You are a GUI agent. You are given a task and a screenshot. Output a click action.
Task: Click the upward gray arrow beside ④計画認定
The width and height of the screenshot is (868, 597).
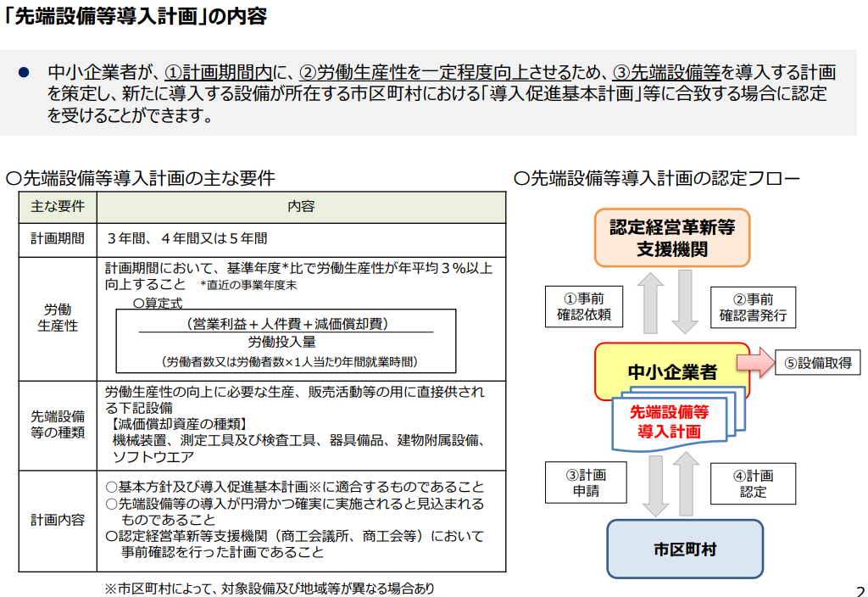(684, 485)
